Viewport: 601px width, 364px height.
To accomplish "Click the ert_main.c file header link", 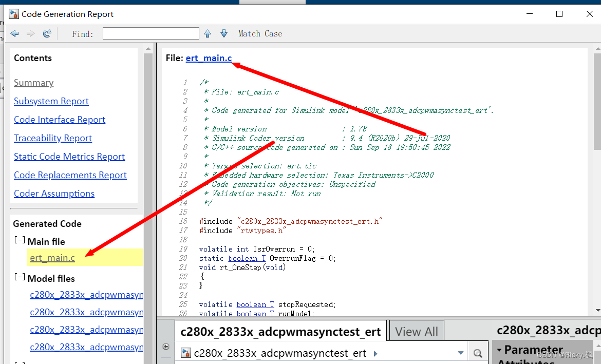I will click(x=209, y=58).
